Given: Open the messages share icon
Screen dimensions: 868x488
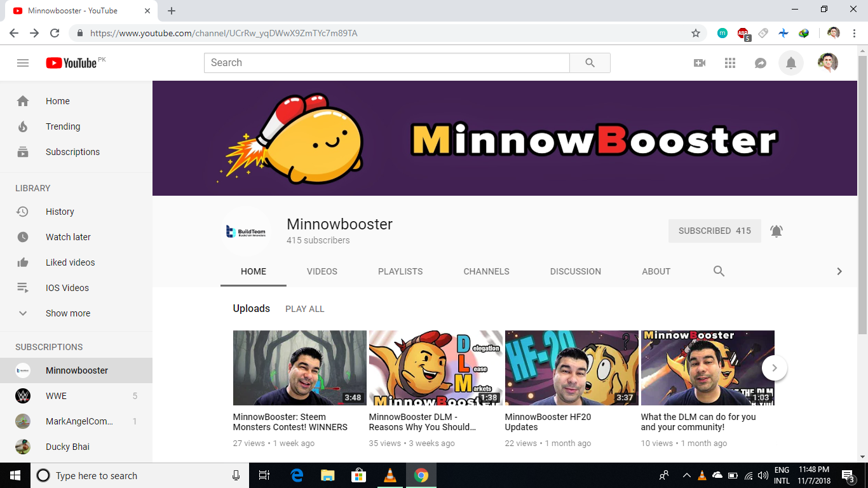Looking at the screenshot, I should [x=761, y=63].
